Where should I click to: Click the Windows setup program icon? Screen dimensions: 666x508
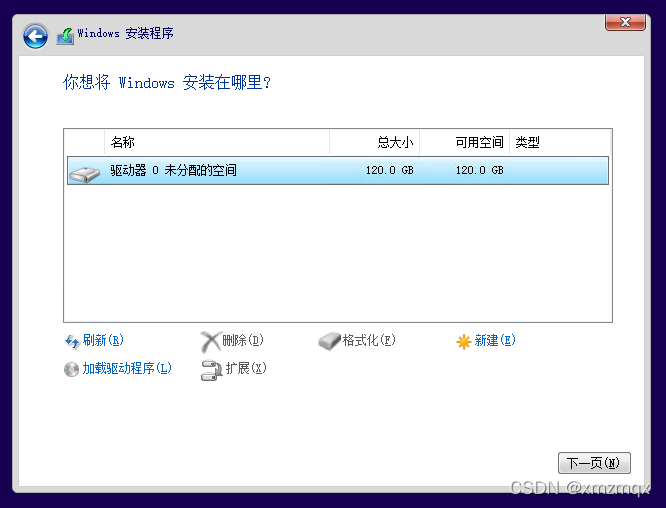(x=65, y=36)
